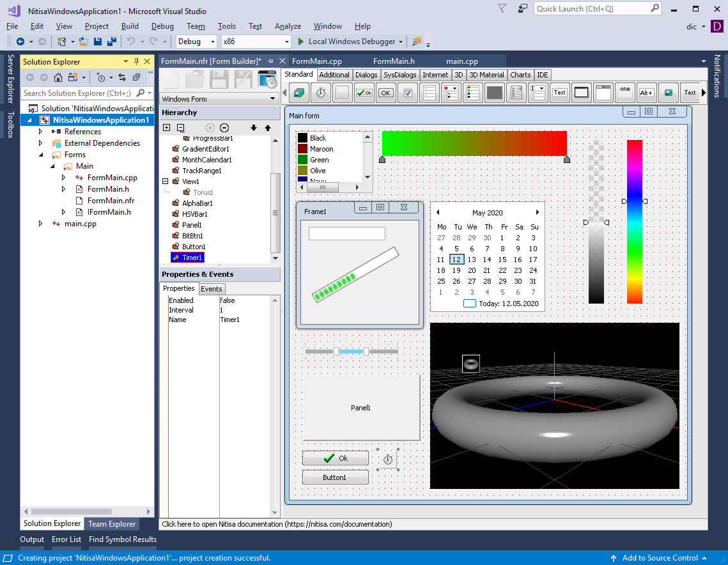Open FormMain.nfr in Solution Explorer
Viewport: 728px width, 565px height.
click(x=111, y=201)
